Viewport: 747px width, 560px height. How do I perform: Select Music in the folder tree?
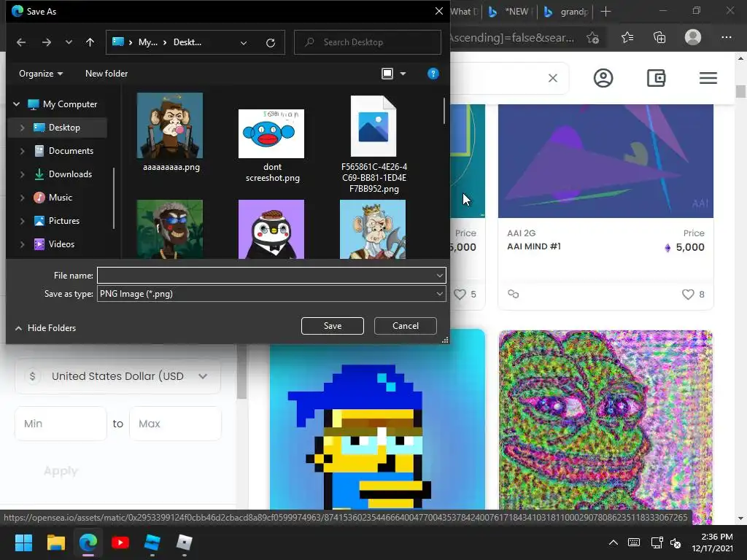coord(60,198)
